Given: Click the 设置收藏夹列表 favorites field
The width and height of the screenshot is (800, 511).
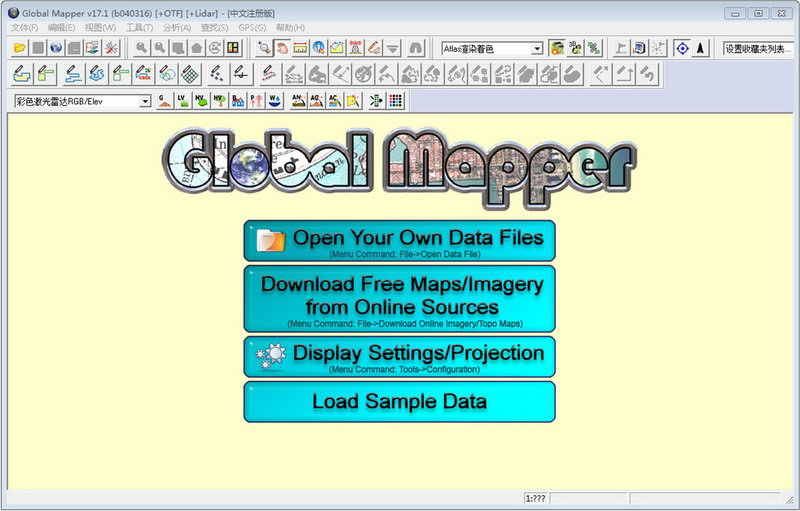Looking at the screenshot, I should [x=758, y=49].
